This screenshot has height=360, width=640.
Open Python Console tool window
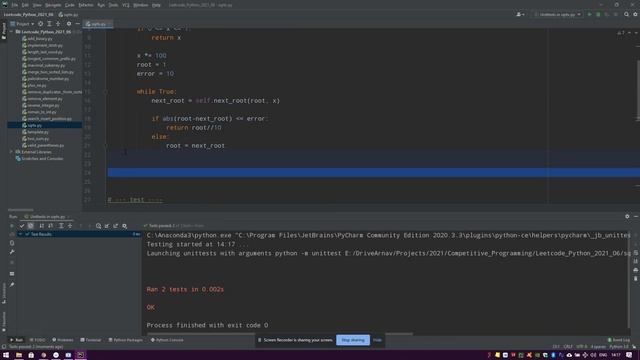pyautogui.click(x=167, y=340)
